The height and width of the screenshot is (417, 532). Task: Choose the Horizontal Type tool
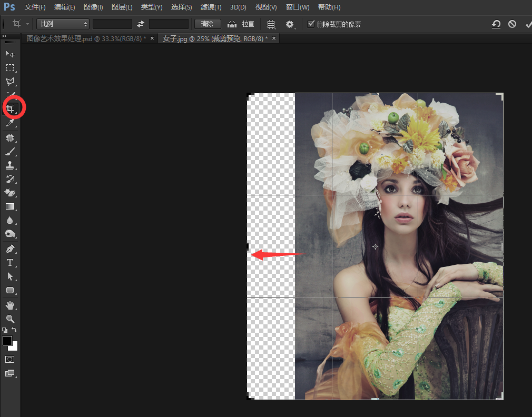coord(9,262)
